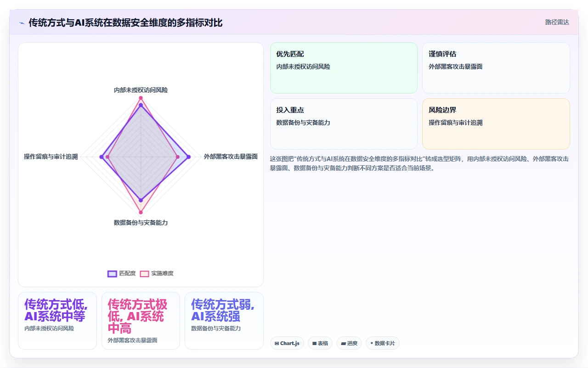Click the pink data point at the radar top

pos(141,98)
